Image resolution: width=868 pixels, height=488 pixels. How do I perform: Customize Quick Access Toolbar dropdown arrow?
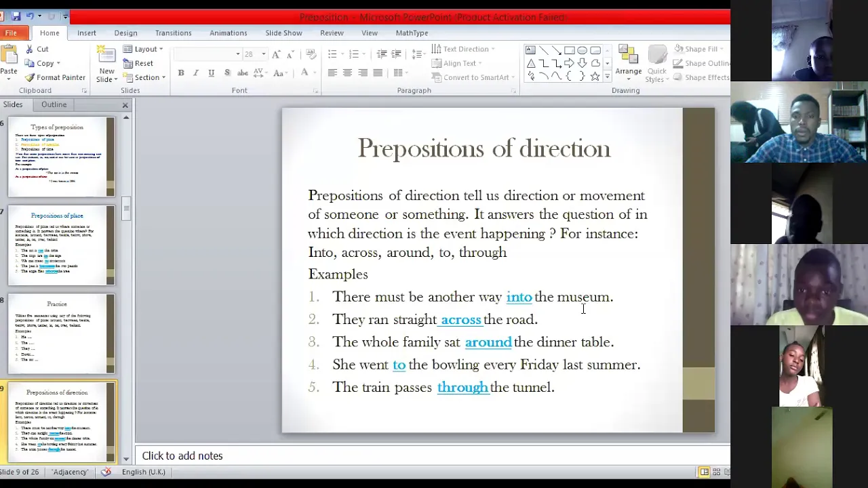click(x=65, y=16)
